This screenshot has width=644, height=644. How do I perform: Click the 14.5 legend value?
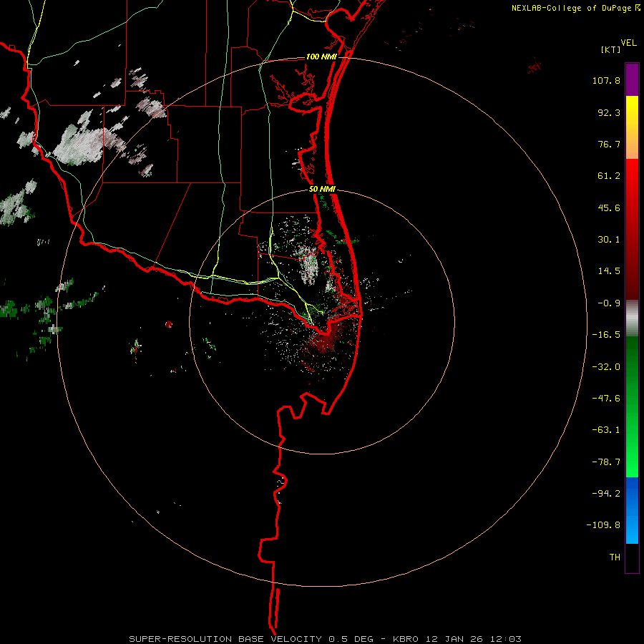pos(609,271)
